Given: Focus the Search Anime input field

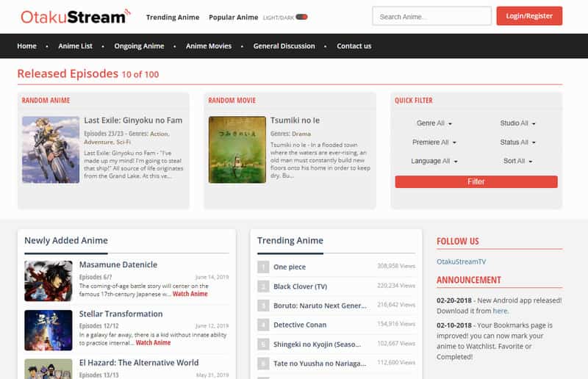Looking at the screenshot, I should pyautogui.click(x=431, y=16).
